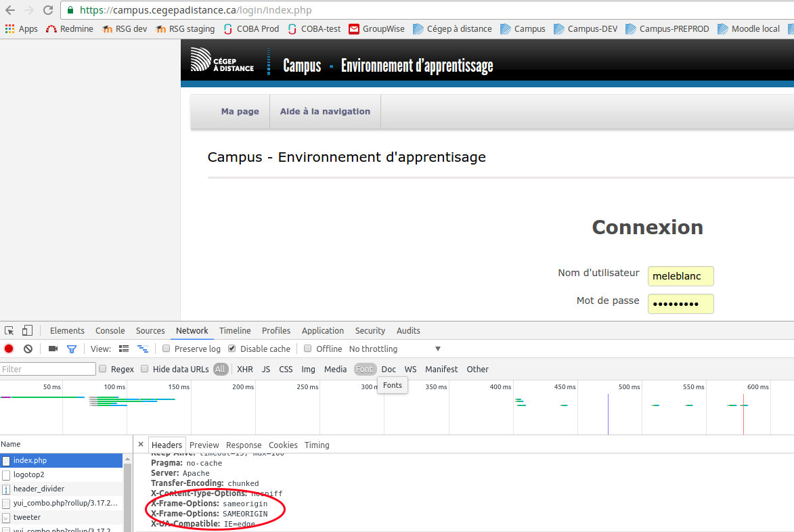The width and height of the screenshot is (794, 532).
Task: Click the Nom d'utilisateur input field
Action: coord(680,276)
